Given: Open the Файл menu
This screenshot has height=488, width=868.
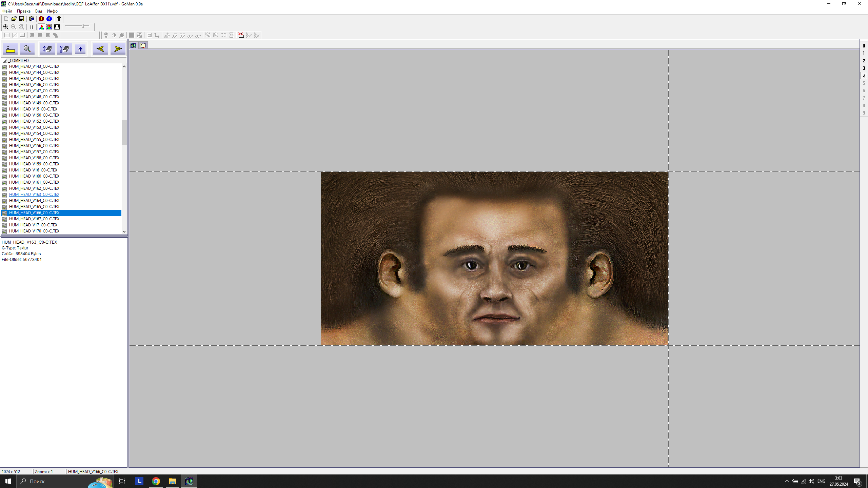Looking at the screenshot, I should click(7, 11).
